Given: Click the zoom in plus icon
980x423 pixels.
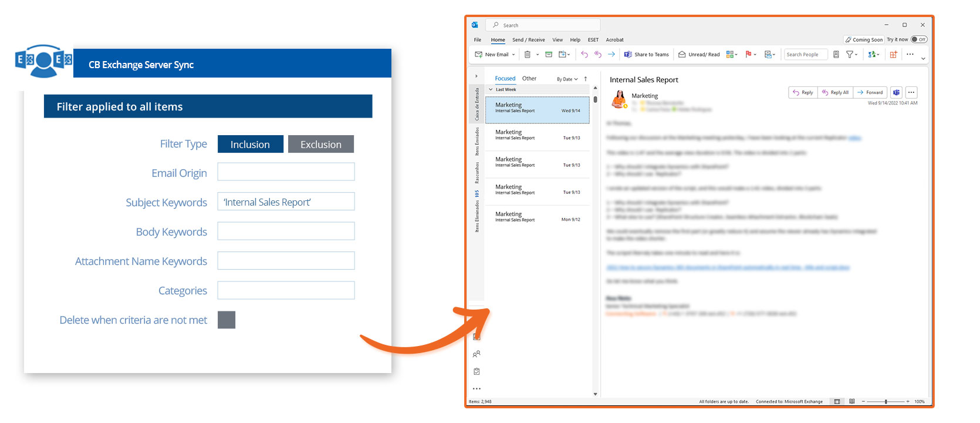Looking at the screenshot, I should [908, 402].
